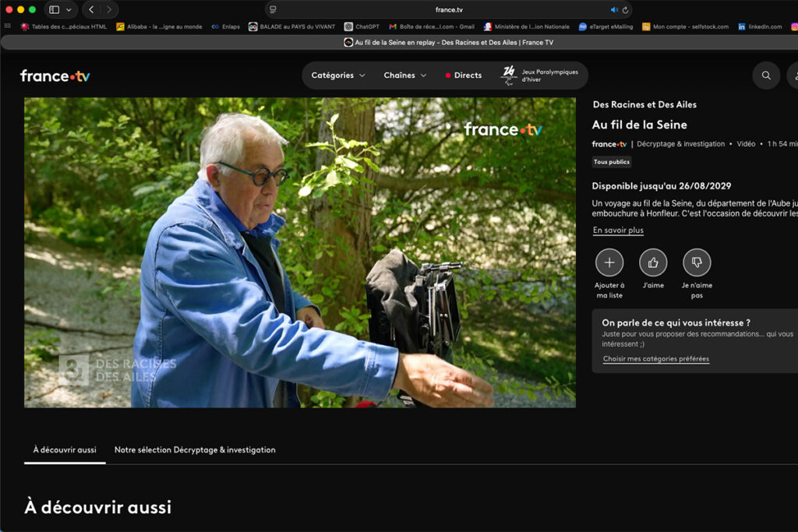Click the 'Je n'aime pas' thumbs-down icon

[x=697, y=261]
